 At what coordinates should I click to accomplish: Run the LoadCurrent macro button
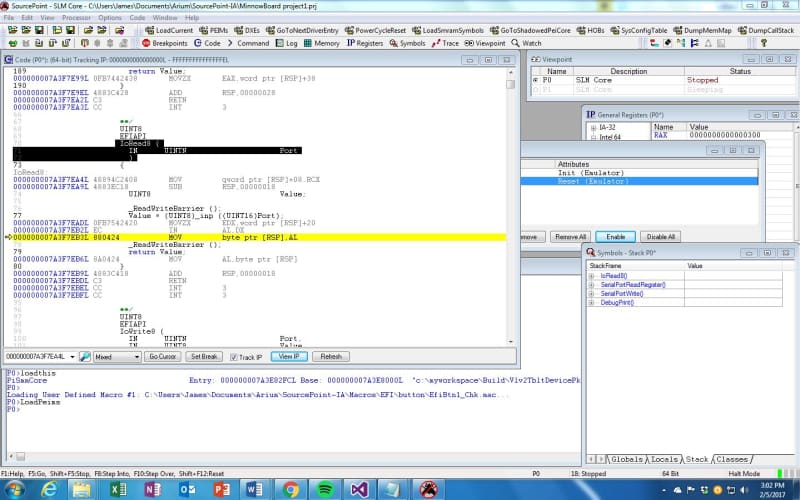pos(169,30)
